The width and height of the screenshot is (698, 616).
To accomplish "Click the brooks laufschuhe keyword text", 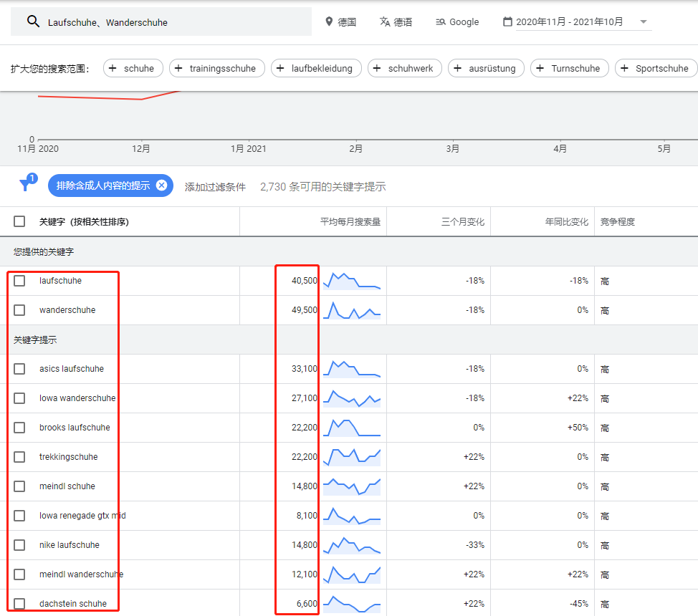I will [75, 428].
